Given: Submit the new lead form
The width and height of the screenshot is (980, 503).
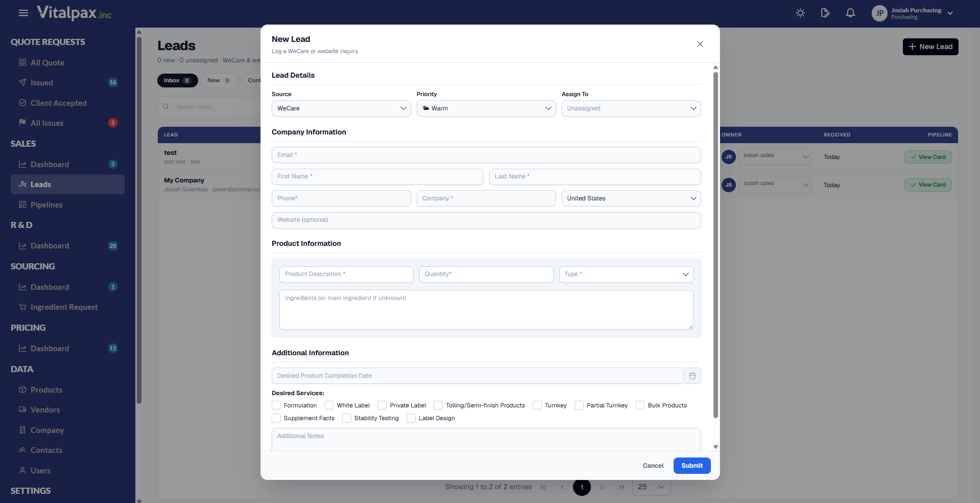Looking at the screenshot, I should click(x=692, y=466).
